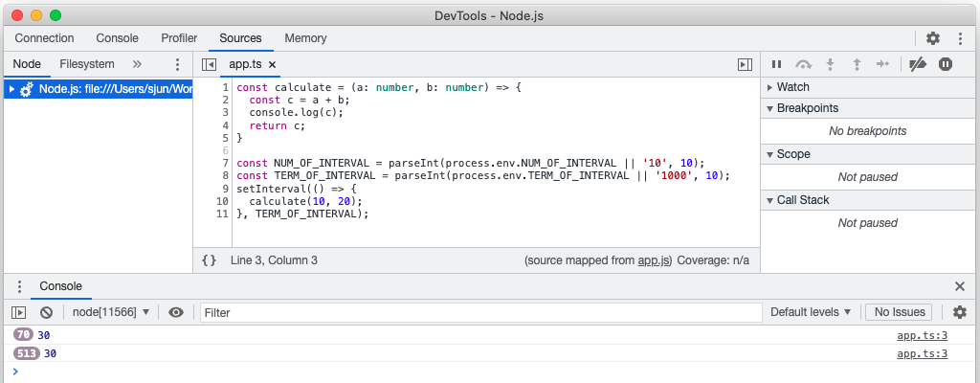The width and height of the screenshot is (980, 383).
Task: Click the No Issues button
Action: click(x=898, y=312)
